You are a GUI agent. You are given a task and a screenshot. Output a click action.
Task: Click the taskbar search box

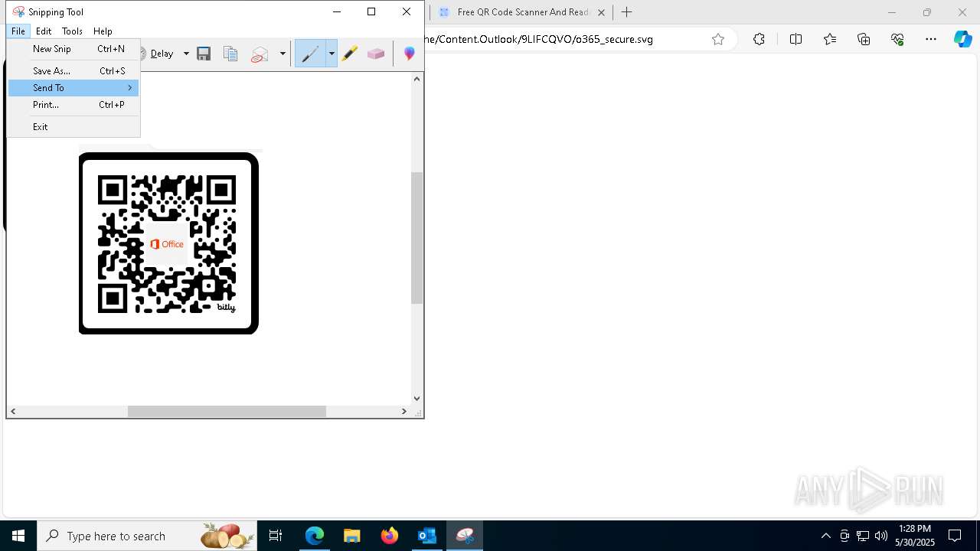[147, 536]
